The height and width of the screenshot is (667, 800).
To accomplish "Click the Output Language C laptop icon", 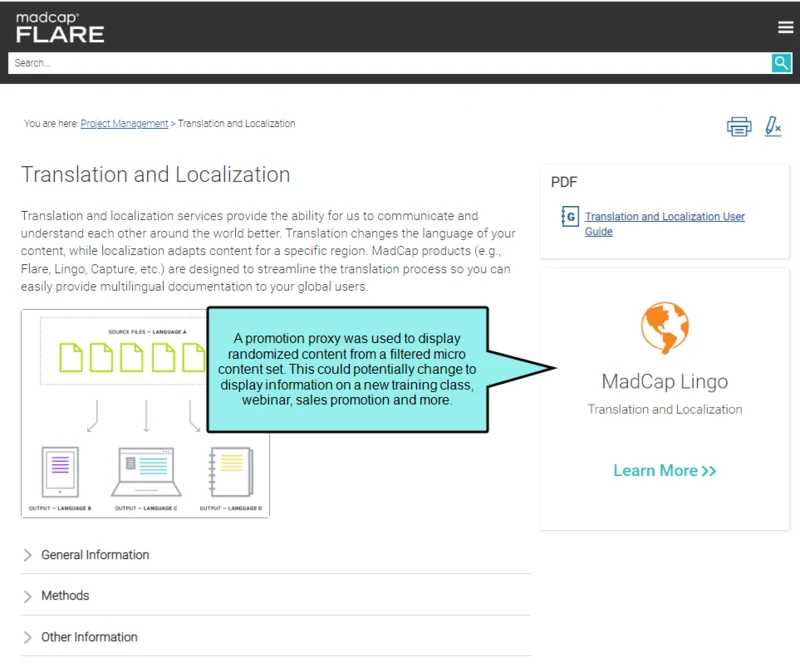I will pos(146,472).
